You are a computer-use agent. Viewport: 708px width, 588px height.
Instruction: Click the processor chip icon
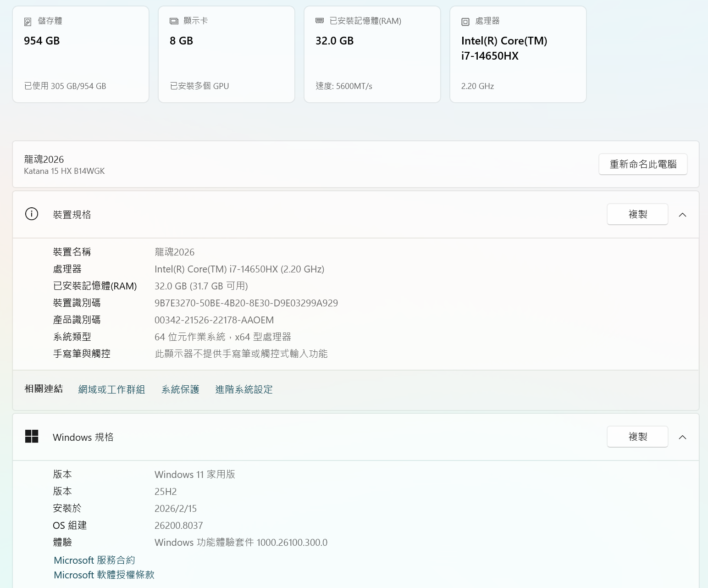(x=465, y=22)
